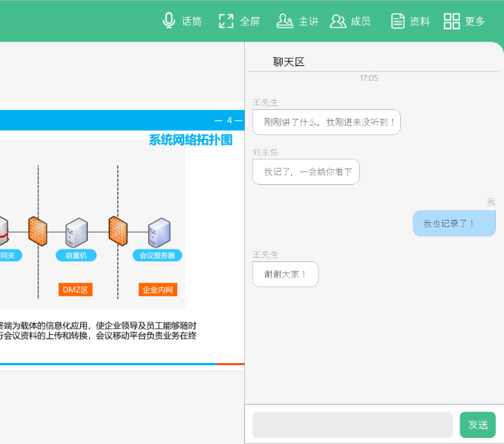Click the members (成员) people icon

[x=338, y=22]
